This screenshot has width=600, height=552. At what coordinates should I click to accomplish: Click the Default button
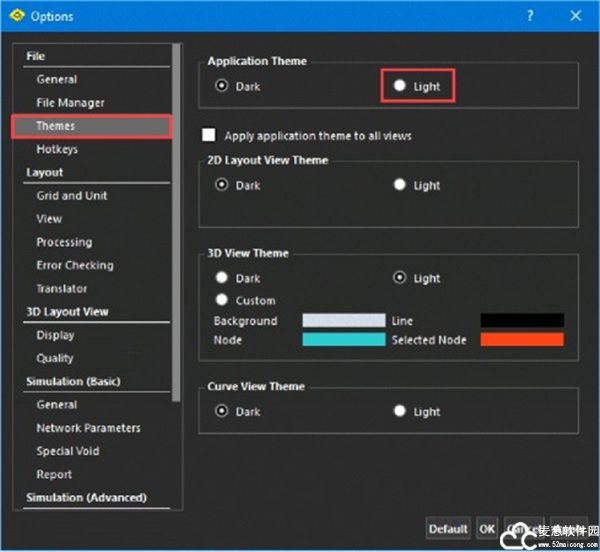[448, 528]
